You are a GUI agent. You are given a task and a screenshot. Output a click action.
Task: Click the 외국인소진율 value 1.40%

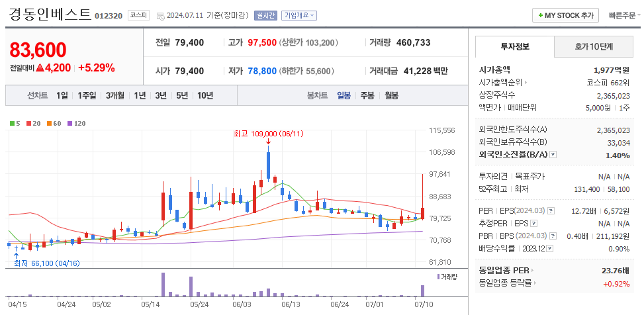tap(618, 156)
